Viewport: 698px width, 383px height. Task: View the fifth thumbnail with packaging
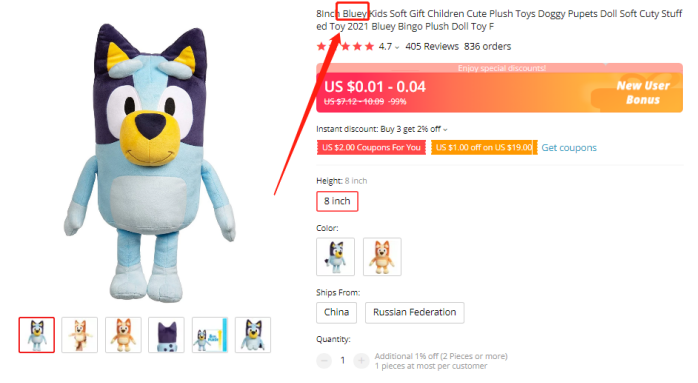click(x=210, y=335)
